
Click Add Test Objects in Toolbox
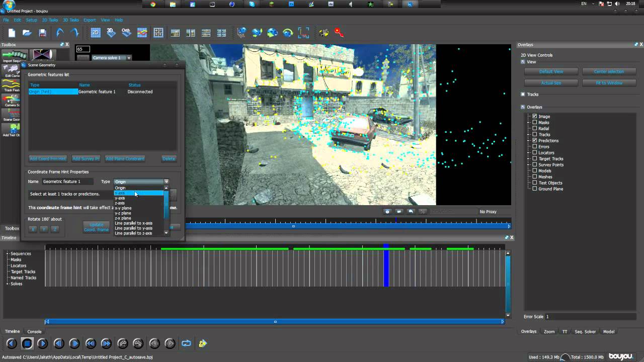12,129
